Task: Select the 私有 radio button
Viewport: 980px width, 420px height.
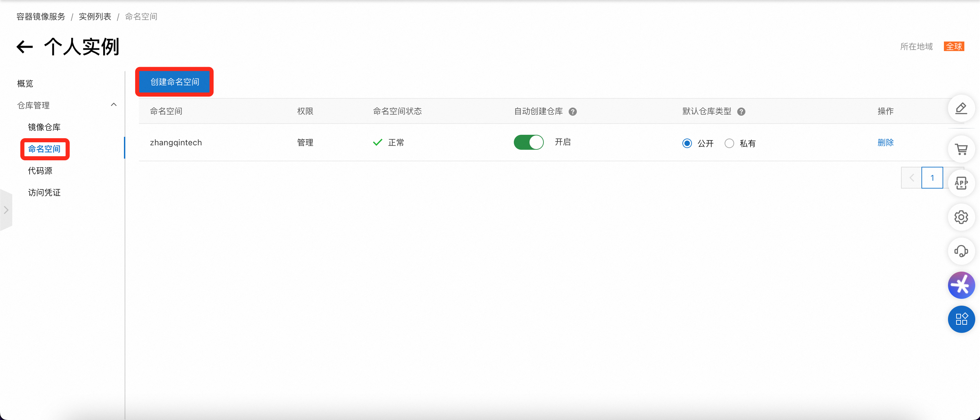Action: point(729,143)
